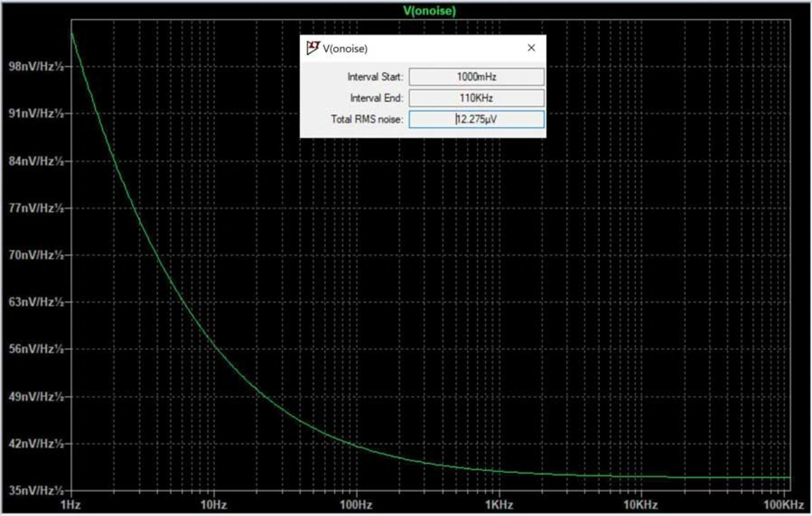Click the V(onoise) dialog title text
This screenshot has width=812, height=516.
[345, 48]
